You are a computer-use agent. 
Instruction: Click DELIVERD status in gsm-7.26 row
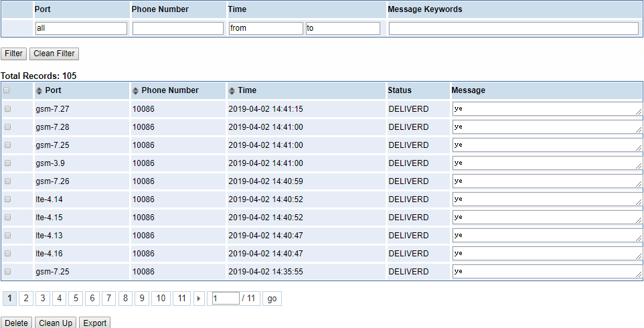click(x=408, y=181)
